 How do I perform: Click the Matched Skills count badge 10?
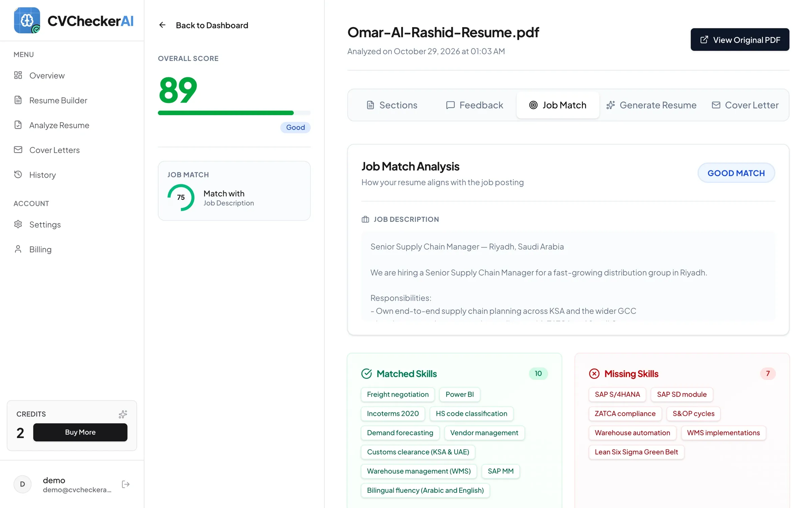(538, 374)
